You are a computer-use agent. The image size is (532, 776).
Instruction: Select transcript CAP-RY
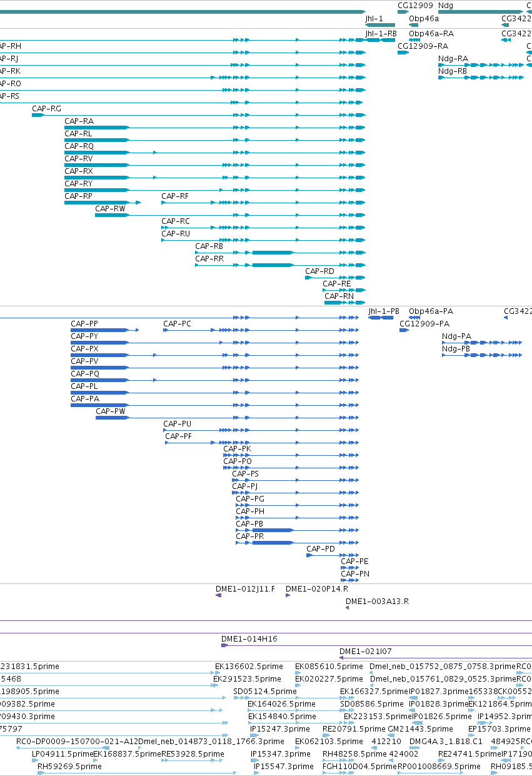click(x=79, y=183)
